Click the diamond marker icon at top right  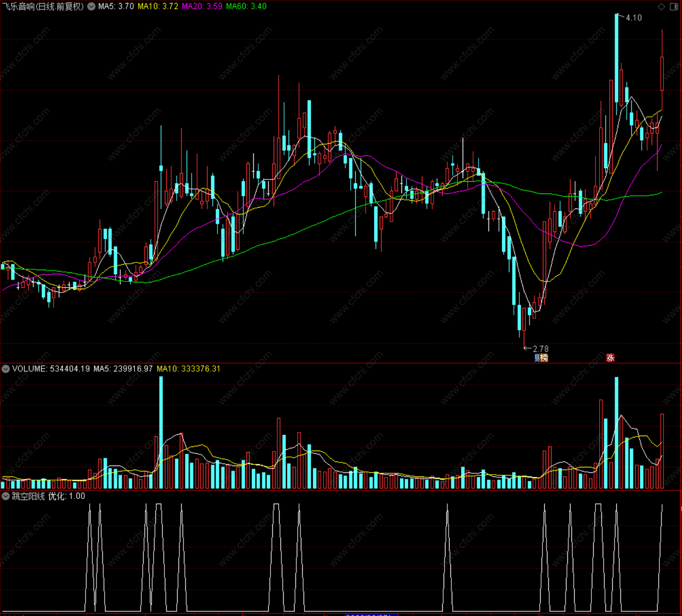tap(661, 6)
